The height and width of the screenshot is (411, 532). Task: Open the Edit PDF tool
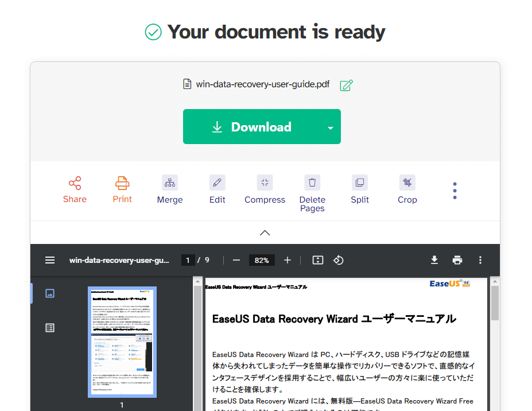point(217,183)
